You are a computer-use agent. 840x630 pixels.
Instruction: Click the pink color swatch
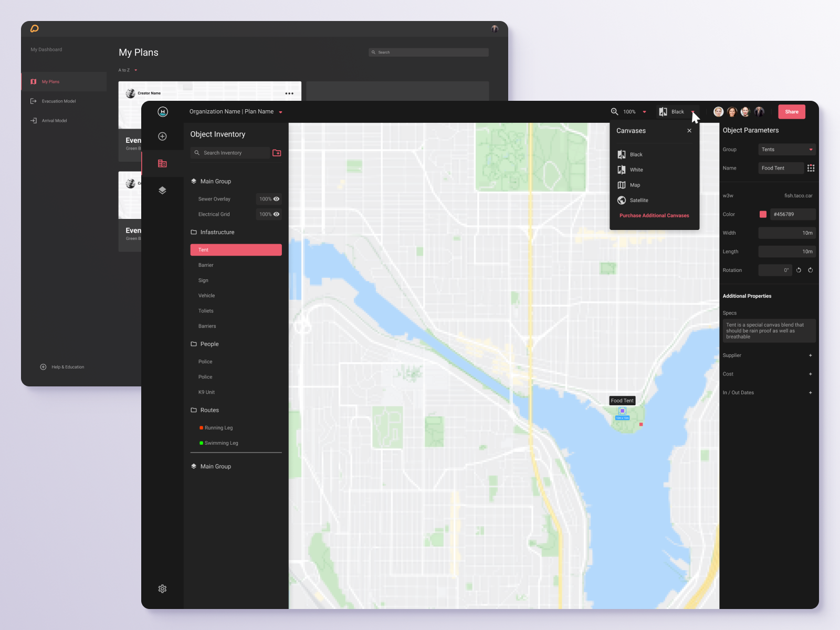[763, 214]
